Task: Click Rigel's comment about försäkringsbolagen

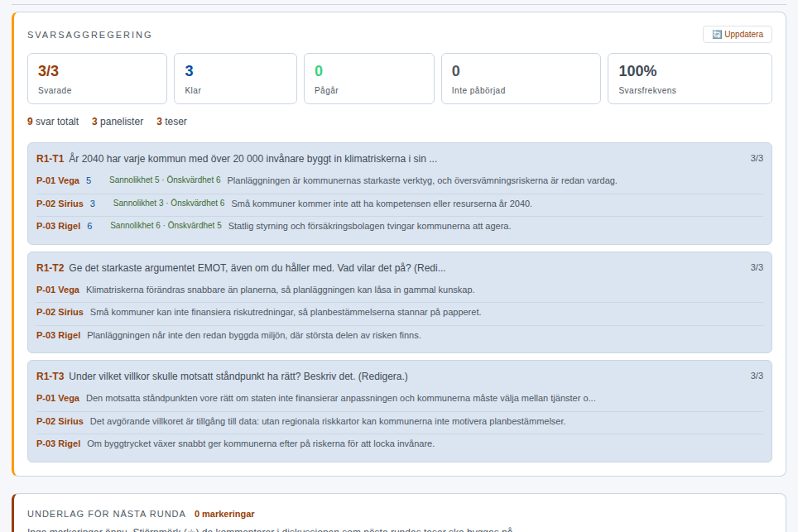Action: coord(369,226)
